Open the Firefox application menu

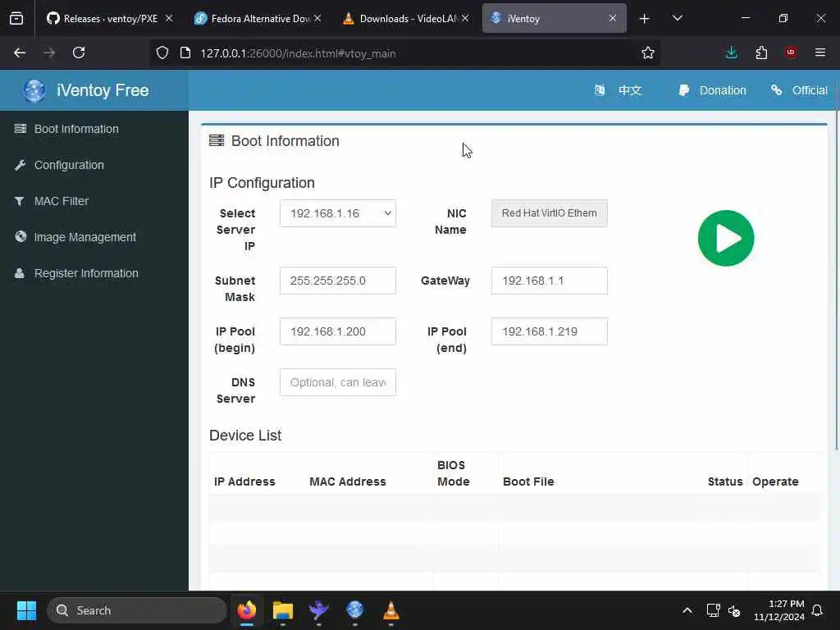point(820,52)
